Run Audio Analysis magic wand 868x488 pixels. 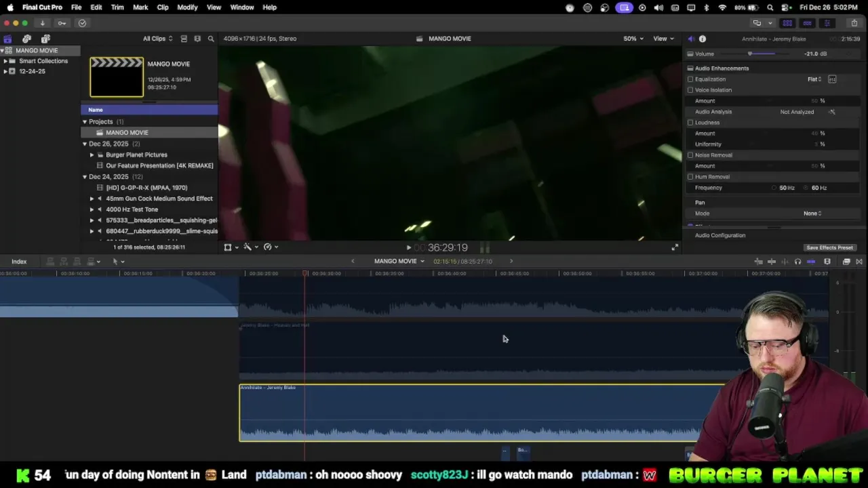[832, 112]
